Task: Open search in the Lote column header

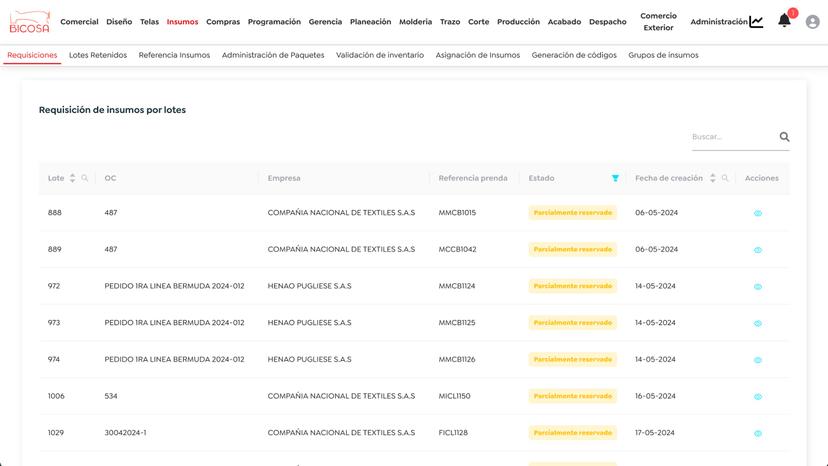Action: [x=85, y=178]
